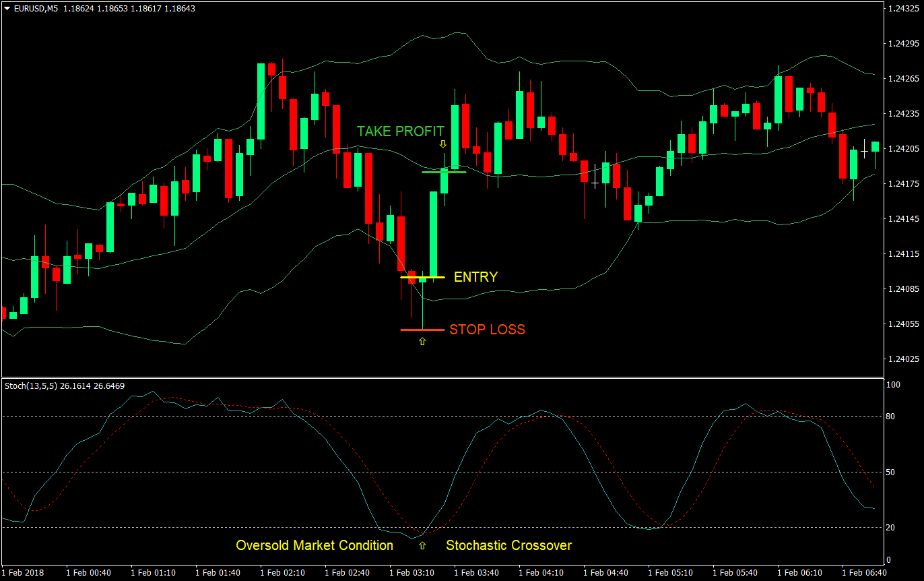This screenshot has height=581, width=924.
Task: Click the yellow down arrow below TAKE PROFIT
Action: coord(442,144)
